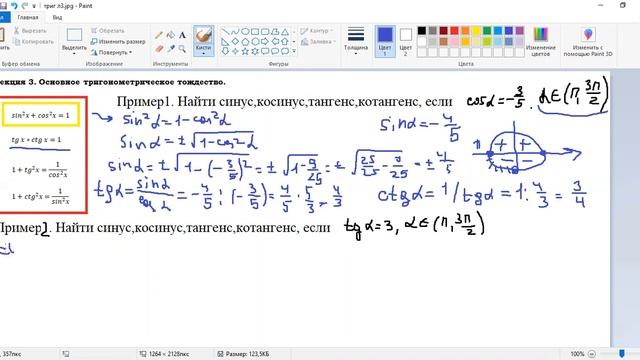Open the Контур outline dropdown
The image size is (640, 360).
pyautogui.click(x=317, y=31)
